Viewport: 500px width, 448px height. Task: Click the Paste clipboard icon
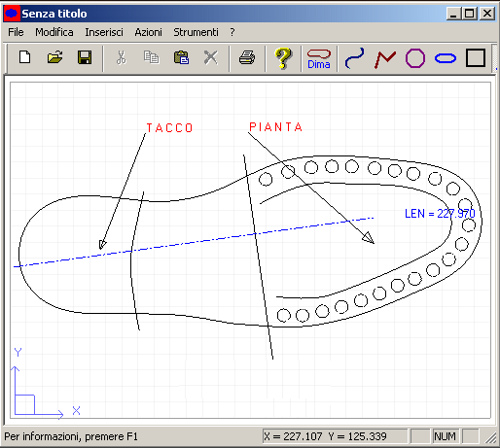(181, 58)
